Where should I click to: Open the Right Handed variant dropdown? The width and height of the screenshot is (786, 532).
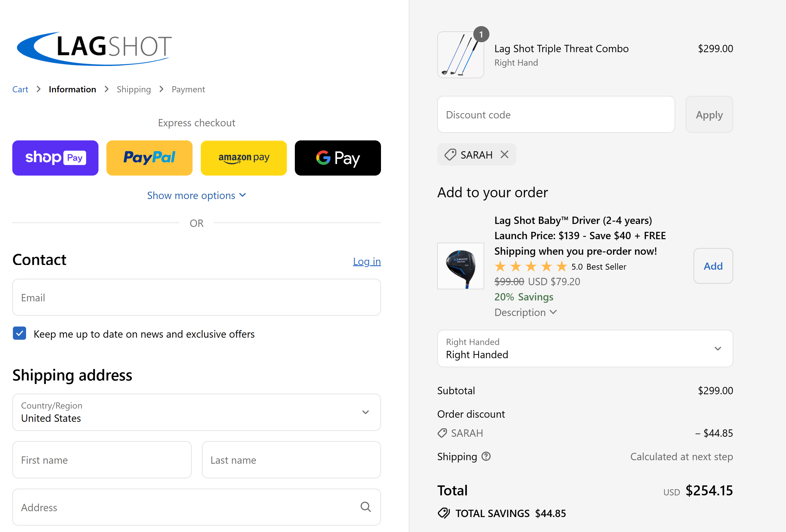coord(585,348)
